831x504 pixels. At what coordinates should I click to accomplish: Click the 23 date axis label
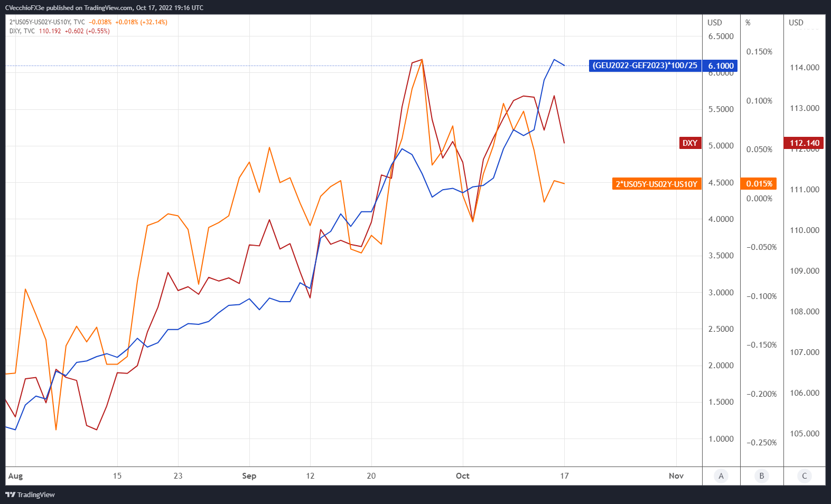(178, 475)
